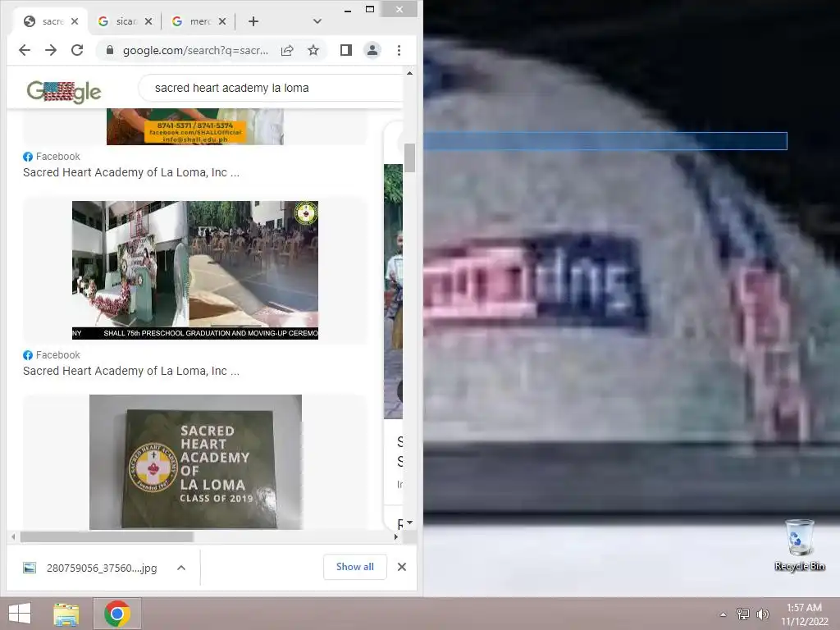Open the Class of 2019 yearbook image
This screenshot has height=630, width=840.
(x=195, y=463)
